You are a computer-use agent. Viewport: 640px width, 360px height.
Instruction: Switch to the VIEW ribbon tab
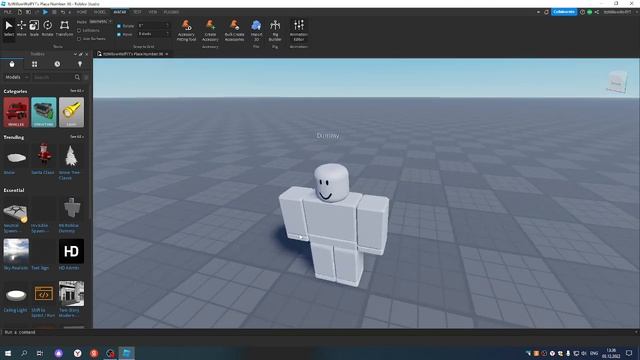(x=153, y=12)
